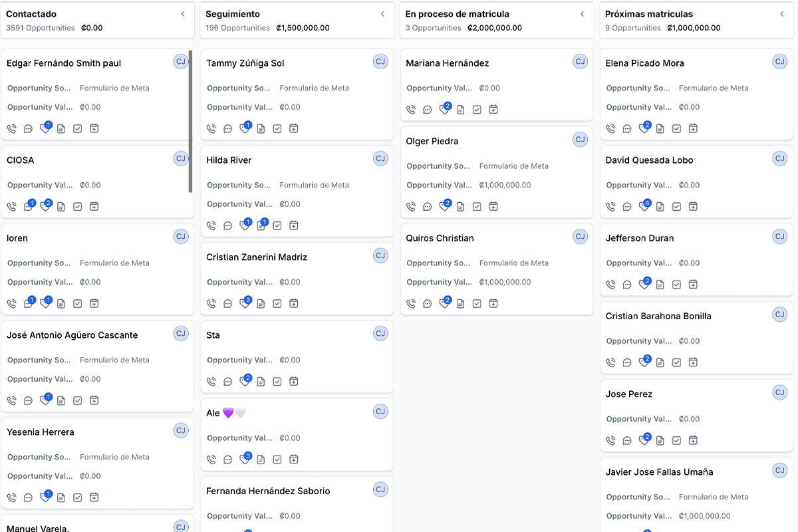The width and height of the screenshot is (798, 532).
Task: Click the phone icon on Edgar Fernándo Smith paul card
Action: [11, 128]
